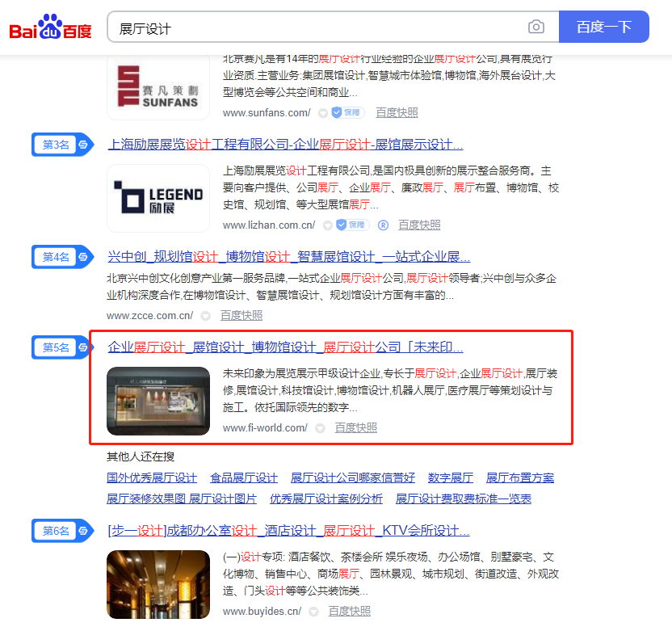The height and width of the screenshot is (631, 672).
Task: Open 百度快照 for www.buyides.cn
Action: point(349,612)
